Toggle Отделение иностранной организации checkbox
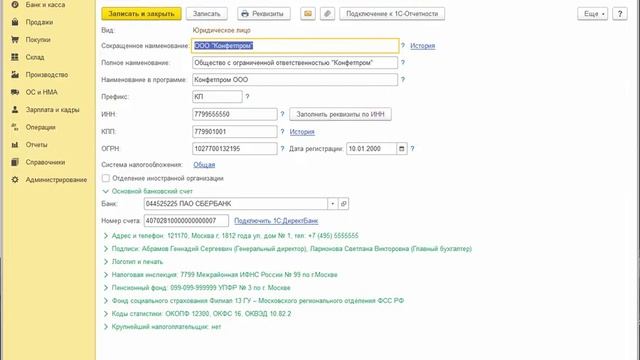The width and height of the screenshot is (640, 360). (x=106, y=178)
